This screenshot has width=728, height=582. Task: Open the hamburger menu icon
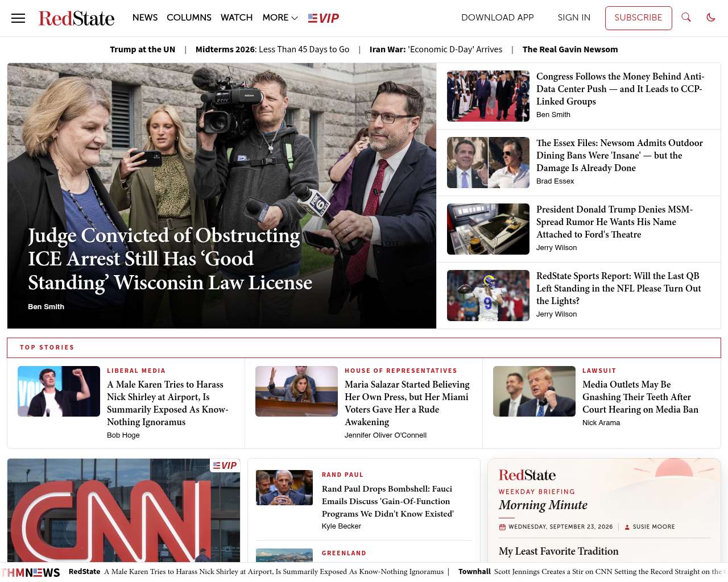pos(18,18)
